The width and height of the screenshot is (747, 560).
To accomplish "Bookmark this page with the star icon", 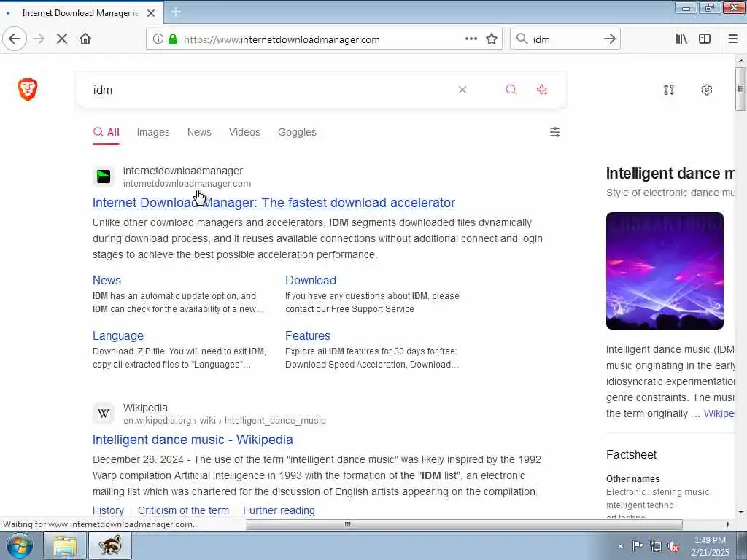I will [492, 39].
